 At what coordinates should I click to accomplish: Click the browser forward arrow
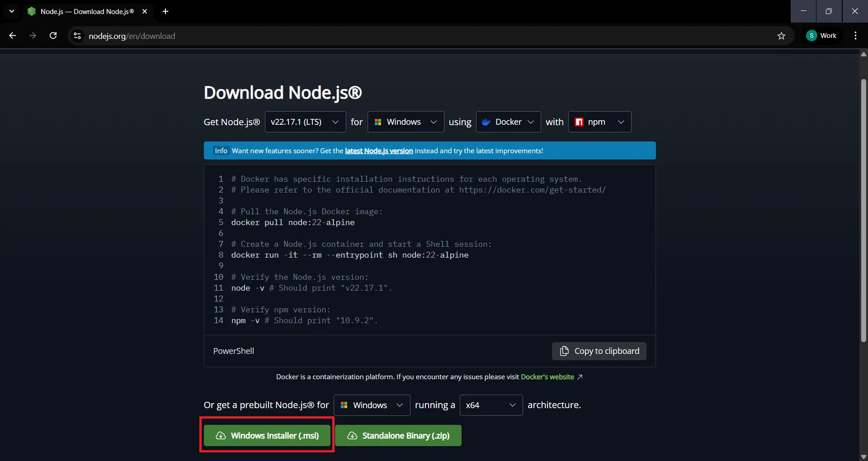coord(33,36)
